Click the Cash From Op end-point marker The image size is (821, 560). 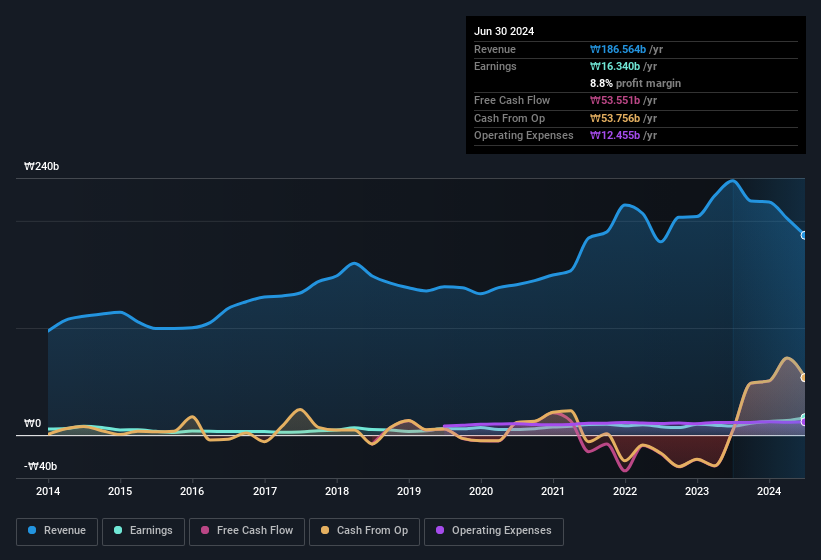(804, 377)
